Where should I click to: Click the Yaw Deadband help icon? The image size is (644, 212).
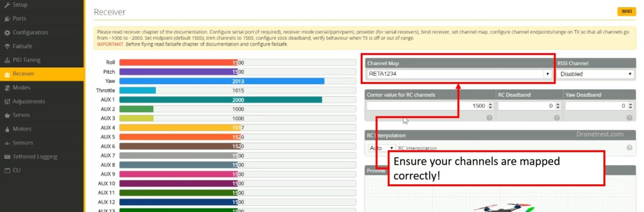coord(630,118)
